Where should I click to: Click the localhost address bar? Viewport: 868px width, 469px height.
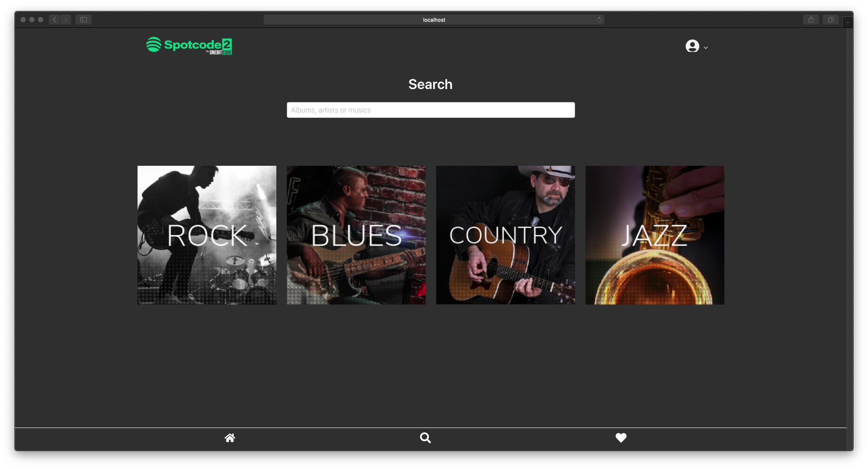tap(434, 20)
